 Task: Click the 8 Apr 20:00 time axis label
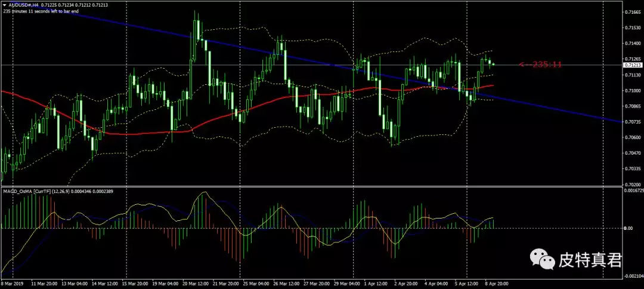point(494,284)
